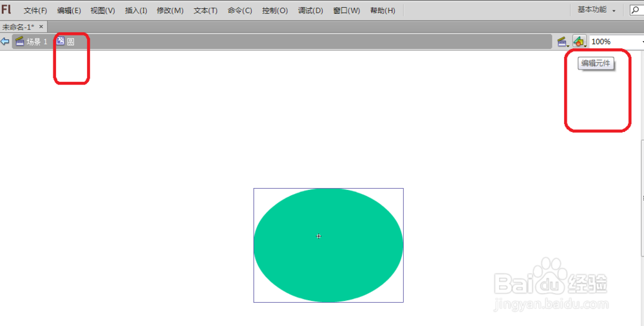Image resolution: width=644 pixels, height=326 pixels.
Task: Click the 圆 symbol breadcrumb
Action: (71, 41)
